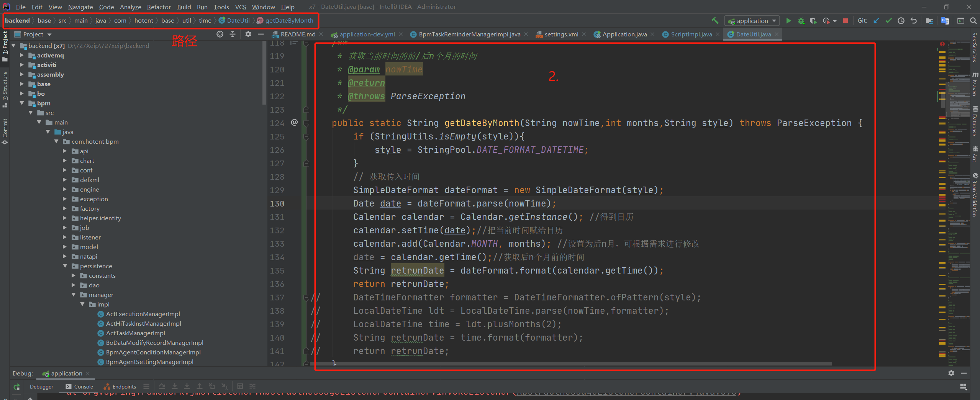Click the editor horizontal scrollbar
The image size is (980, 400).
pos(575,364)
